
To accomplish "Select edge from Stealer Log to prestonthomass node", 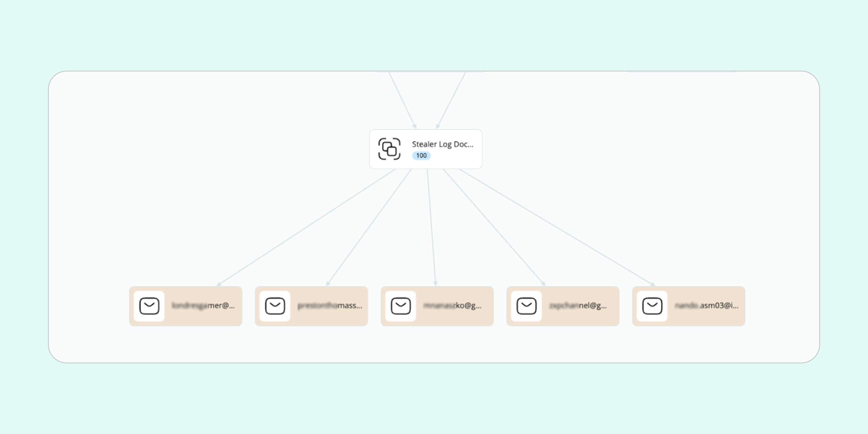I will coord(369,227).
